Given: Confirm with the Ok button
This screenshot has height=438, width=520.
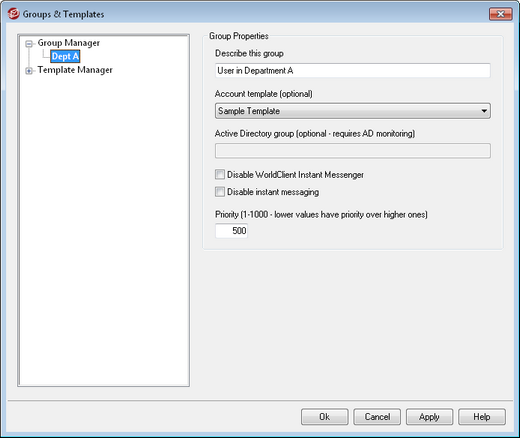Looking at the screenshot, I should pos(324,417).
